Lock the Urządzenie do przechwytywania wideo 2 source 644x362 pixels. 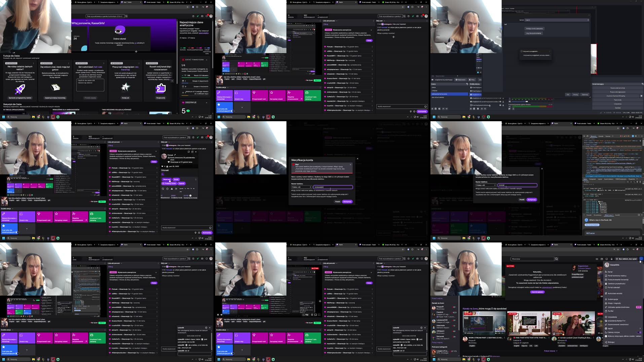[x=503, y=102]
